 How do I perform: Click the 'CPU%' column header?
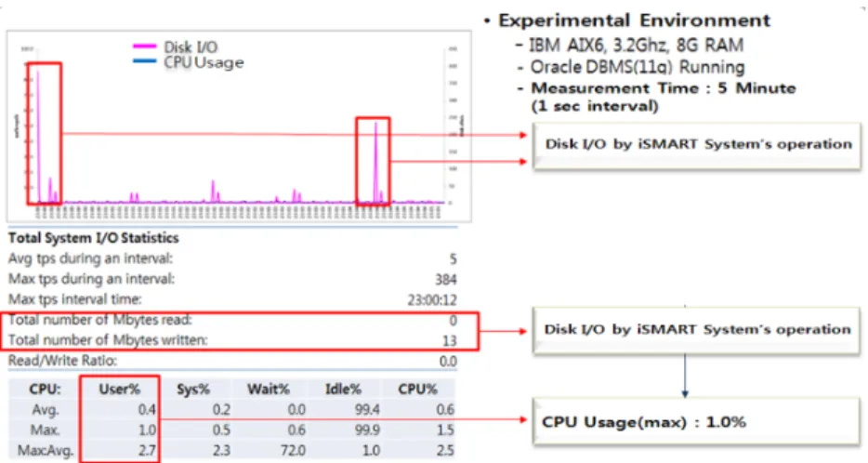[x=418, y=390]
